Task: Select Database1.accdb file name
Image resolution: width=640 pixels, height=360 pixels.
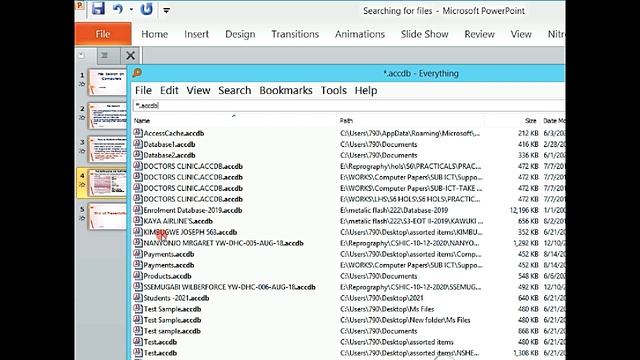Action: point(169,144)
